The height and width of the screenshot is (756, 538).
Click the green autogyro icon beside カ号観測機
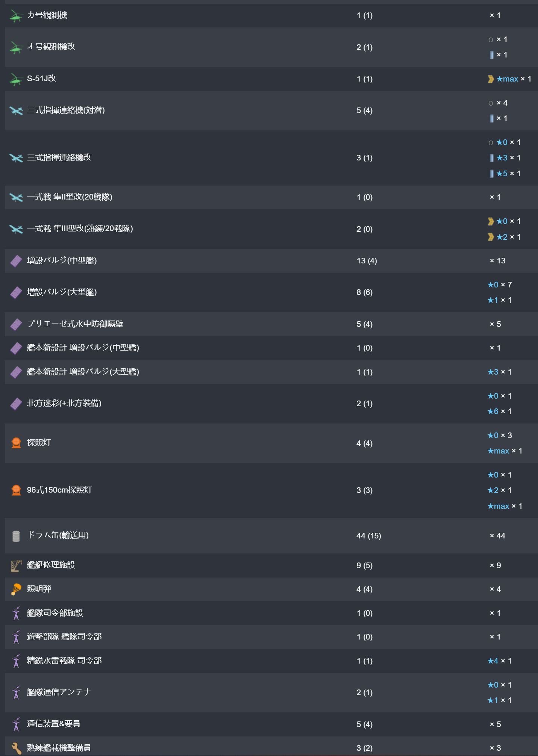click(x=16, y=16)
